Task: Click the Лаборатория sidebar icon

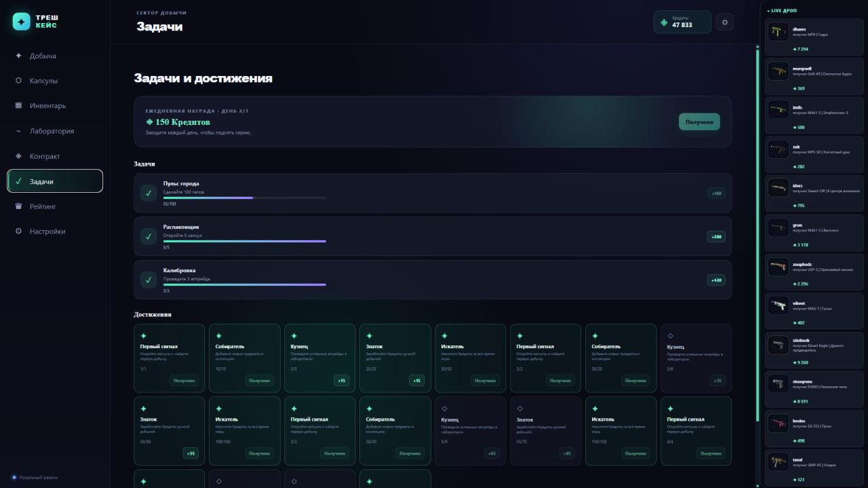Action: [x=18, y=131]
